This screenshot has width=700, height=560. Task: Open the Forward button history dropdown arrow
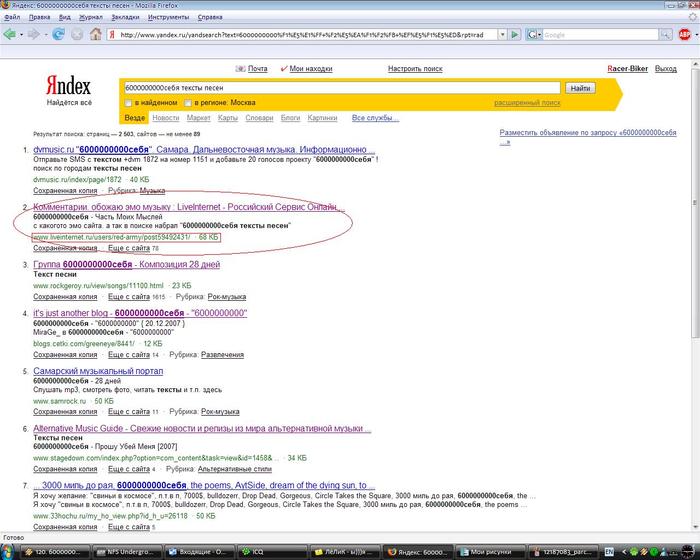[46, 35]
